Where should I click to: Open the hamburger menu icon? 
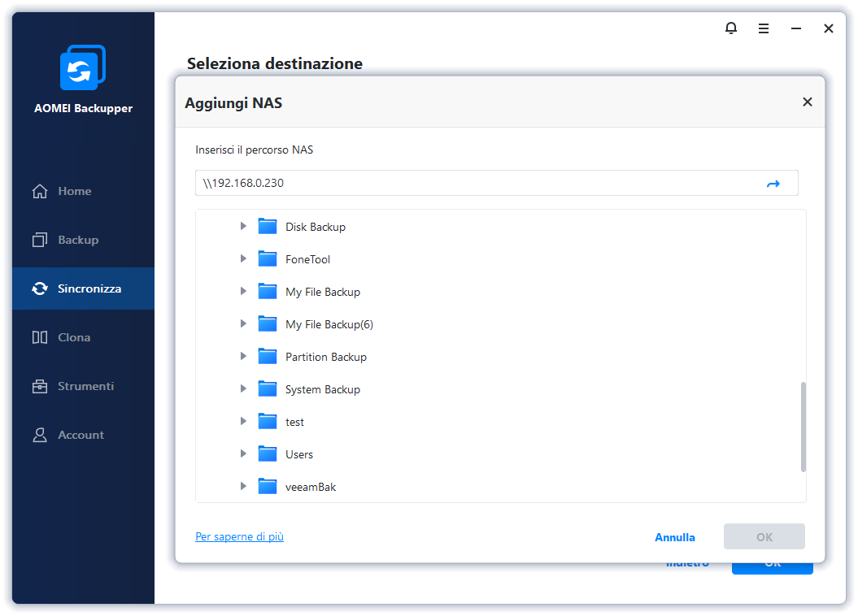[764, 28]
